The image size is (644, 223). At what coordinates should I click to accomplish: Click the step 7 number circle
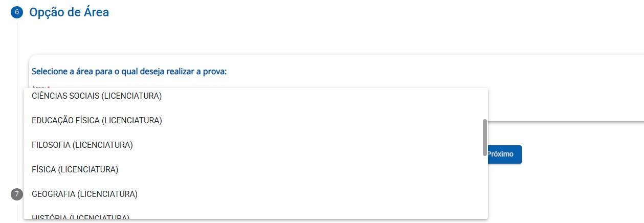17,194
